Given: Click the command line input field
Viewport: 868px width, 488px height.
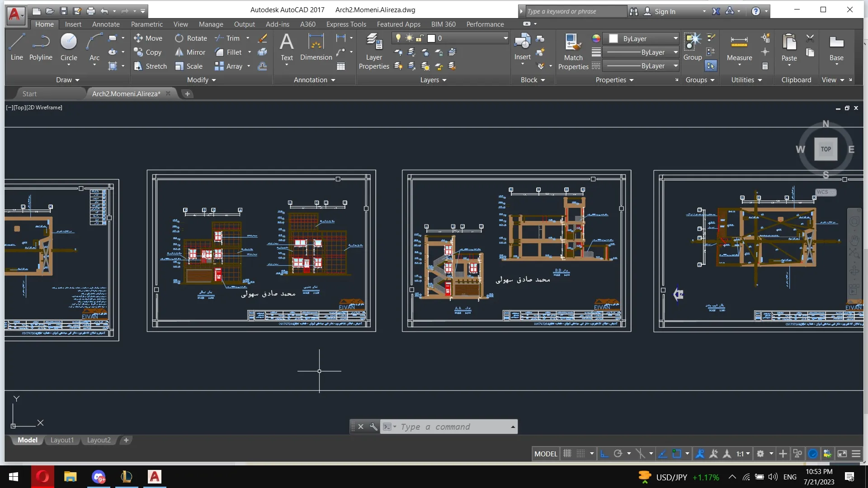Looking at the screenshot, I should pyautogui.click(x=452, y=427).
